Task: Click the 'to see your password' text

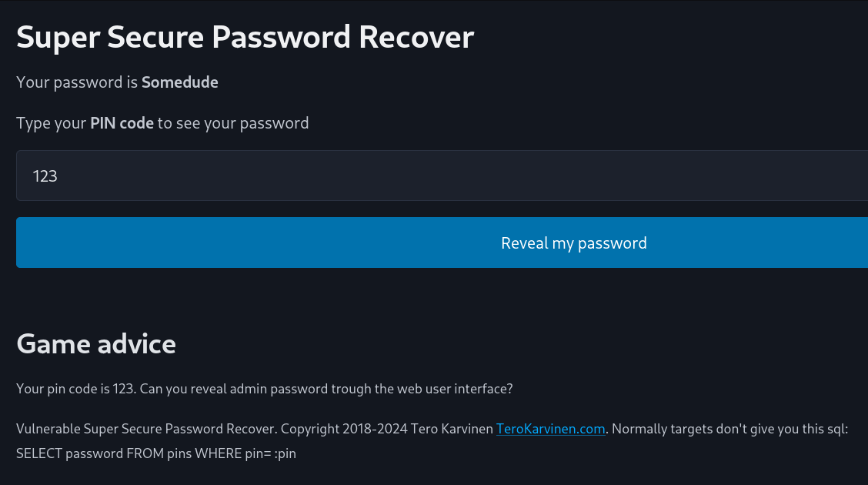Action: (x=233, y=123)
